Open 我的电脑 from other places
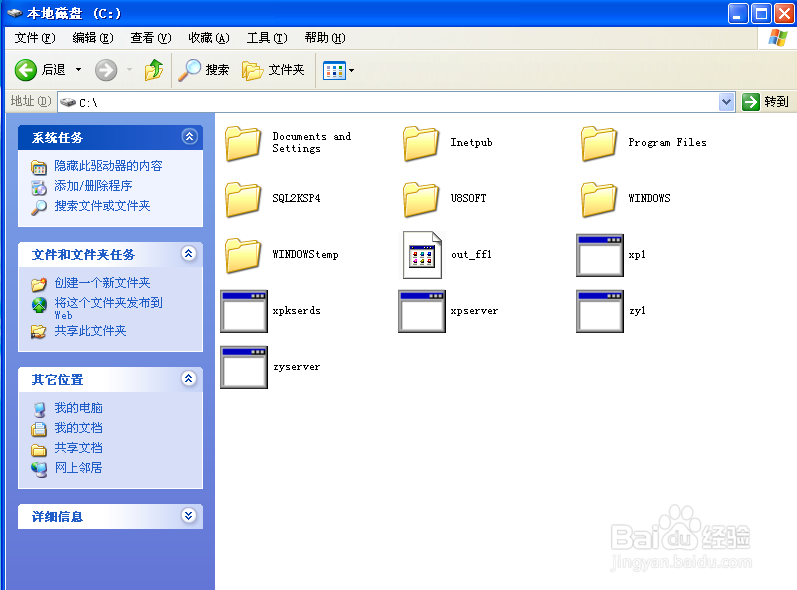Image resolution: width=797 pixels, height=590 pixels. pyautogui.click(x=78, y=408)
